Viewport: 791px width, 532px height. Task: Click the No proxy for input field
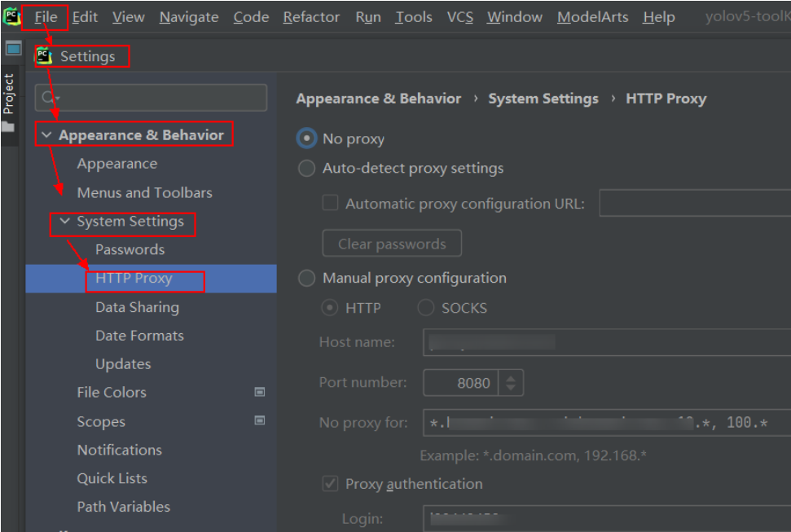pyautogui.click(x=607, y=423)
